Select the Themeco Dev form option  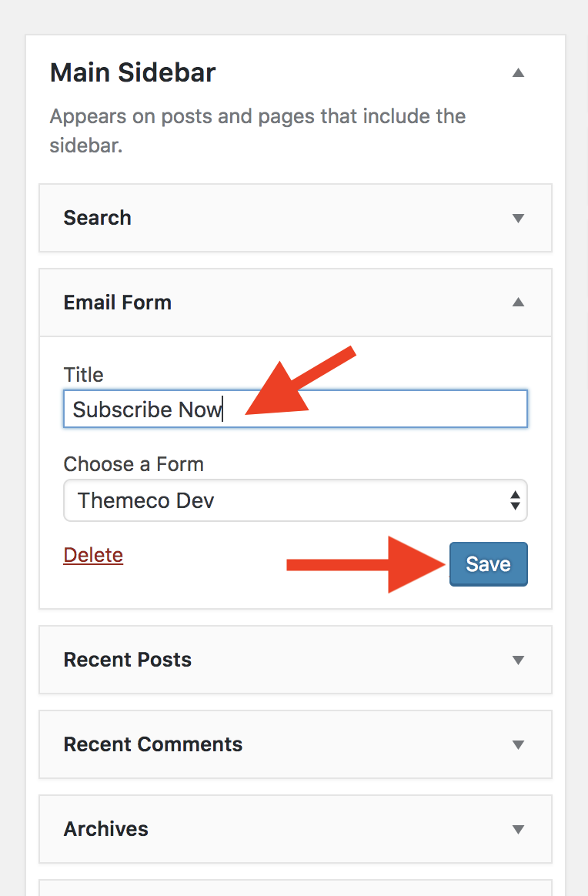[295, 500]
